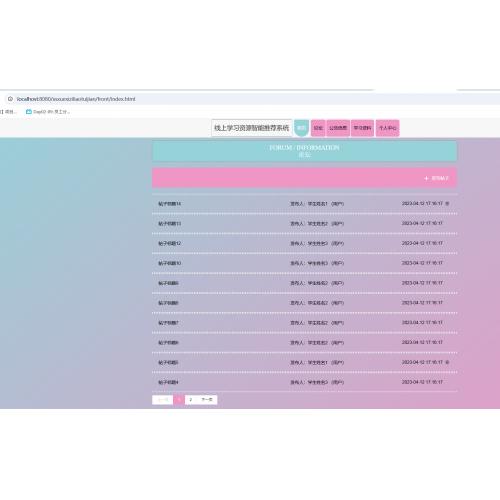This screenshot has height=500, width=500.
Task: Open the post titled 帖子标题13
Action: [x=170, y=224]
